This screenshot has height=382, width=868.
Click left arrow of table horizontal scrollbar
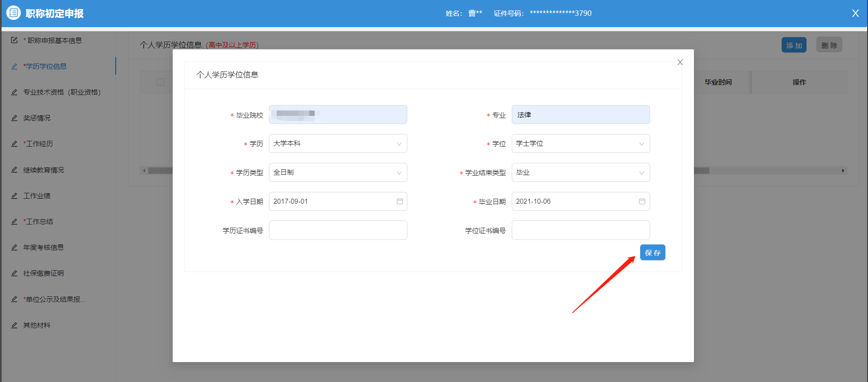144,171
